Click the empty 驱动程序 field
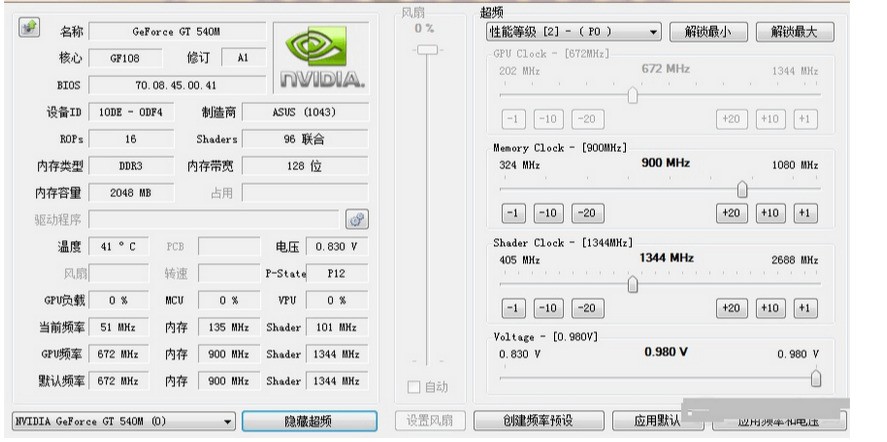 (214, 220)
